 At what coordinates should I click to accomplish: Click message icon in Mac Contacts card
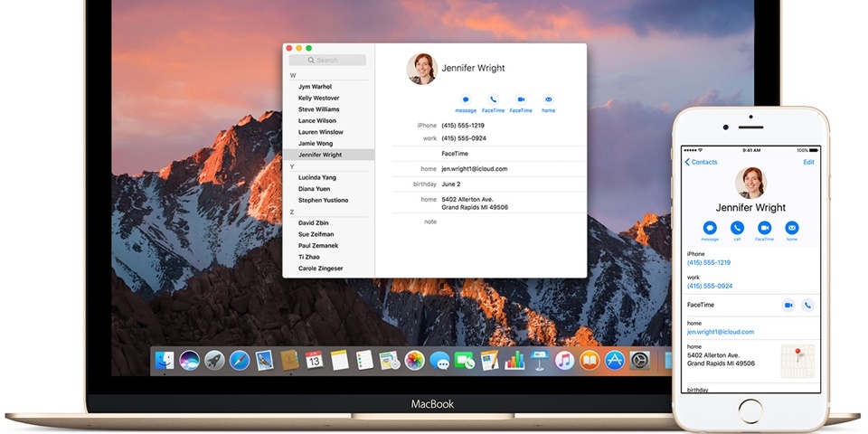click(x=467, y=99)
